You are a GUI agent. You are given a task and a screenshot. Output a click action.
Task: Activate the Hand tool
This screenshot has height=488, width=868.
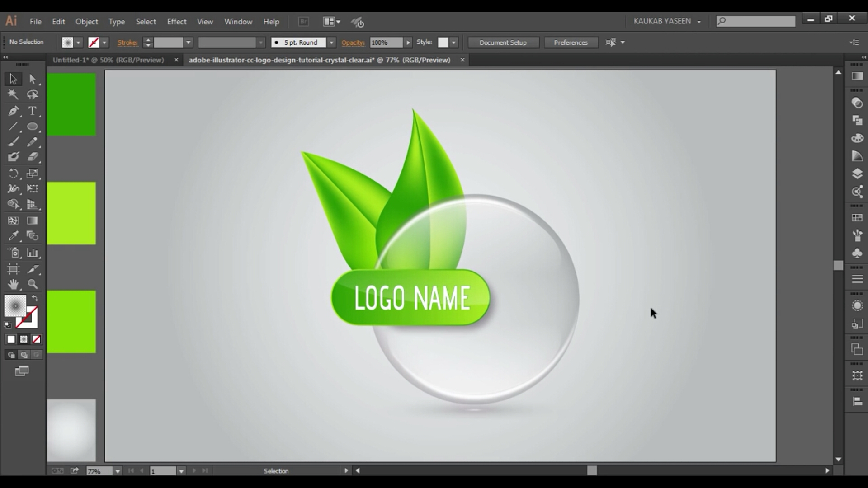pyautogui.click(x=13, y=284)
